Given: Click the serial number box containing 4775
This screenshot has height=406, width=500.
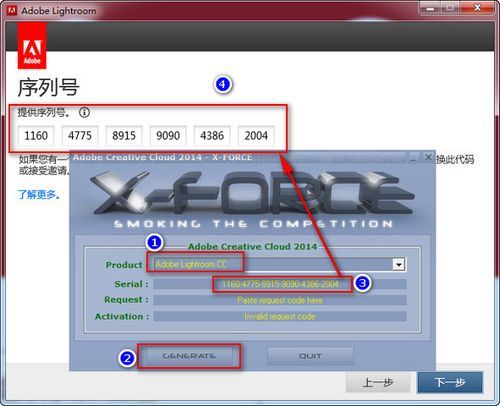Looking at the screenshot, I should (x=80, y=136).
